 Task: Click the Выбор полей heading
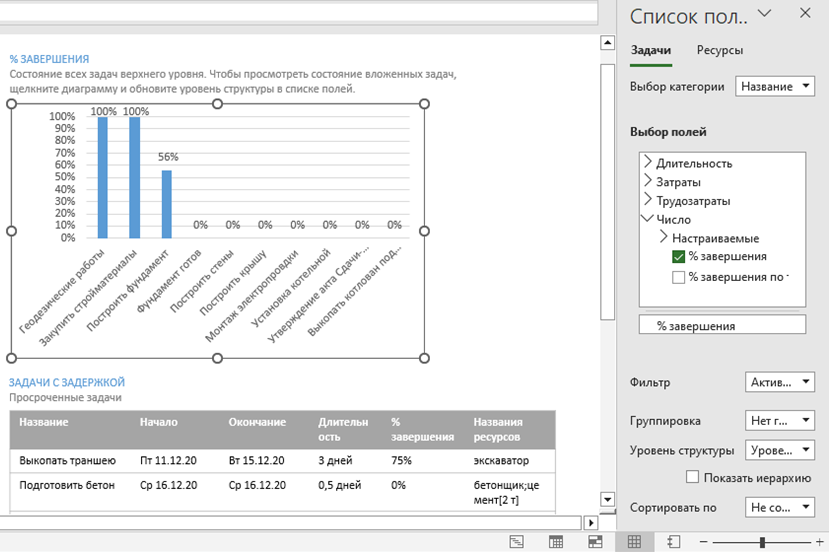pyautogui.click(x=668, y=132)
